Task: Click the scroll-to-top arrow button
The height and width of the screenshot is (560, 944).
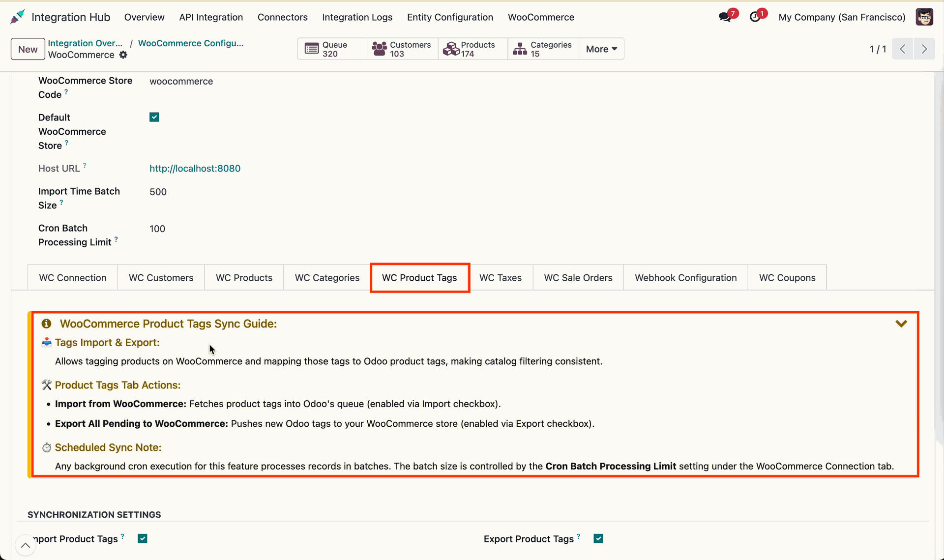Action: [x=25, y=545]
